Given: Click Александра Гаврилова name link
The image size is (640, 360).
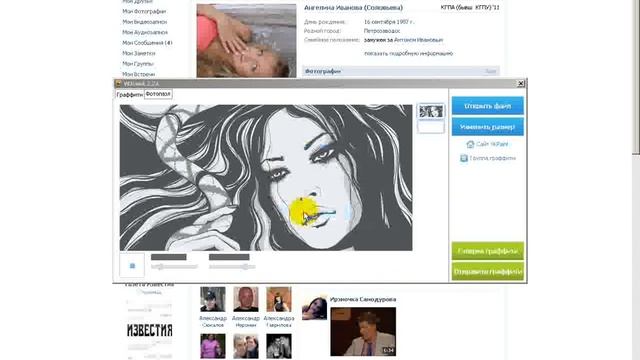Looking at the screenshot, I should coord(279,322).
